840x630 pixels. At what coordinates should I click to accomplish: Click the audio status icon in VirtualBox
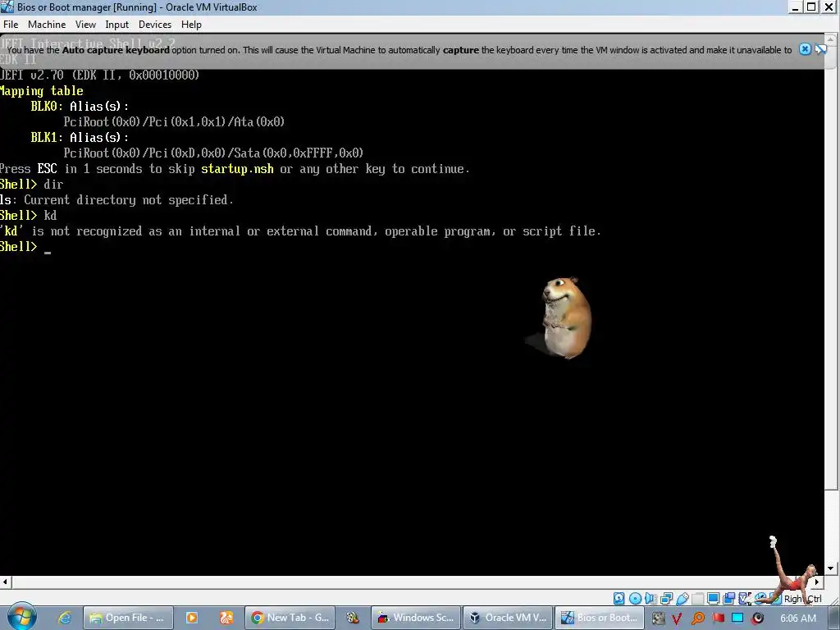click(x=651, y=598)
